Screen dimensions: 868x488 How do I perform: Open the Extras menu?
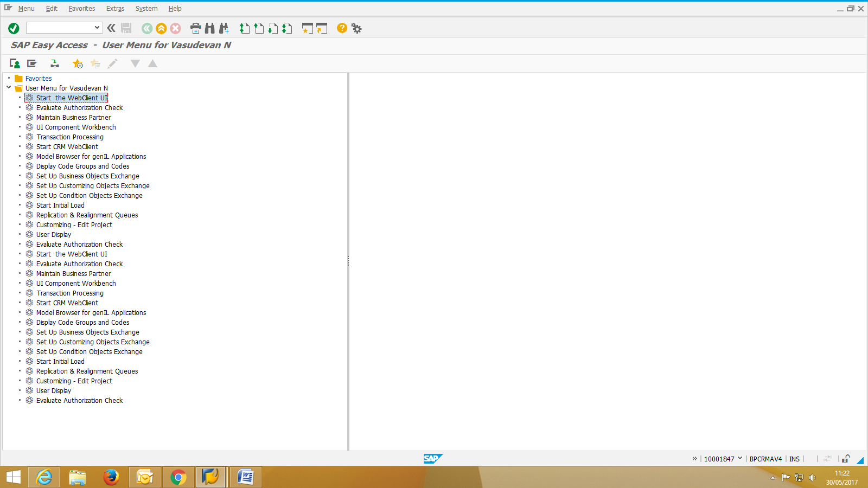pos(115,9)
